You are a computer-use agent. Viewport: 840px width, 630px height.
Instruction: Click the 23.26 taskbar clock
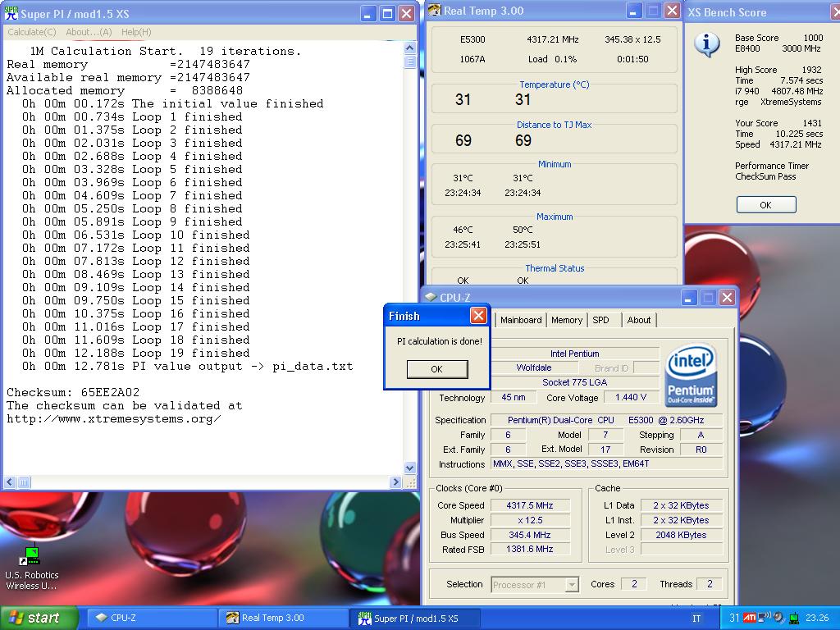click(x=817, y=618)
